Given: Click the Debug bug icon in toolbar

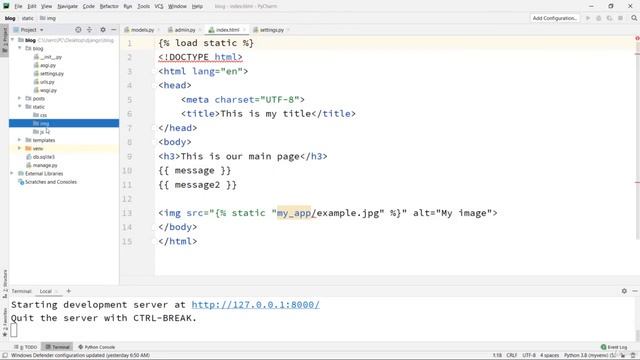Looking at the screenshot, I should click(x=599, y=18).
